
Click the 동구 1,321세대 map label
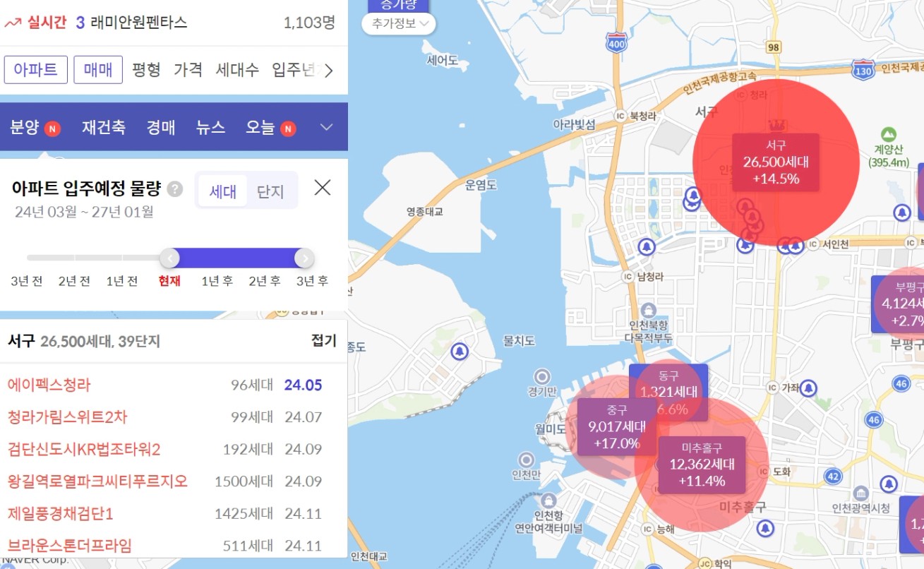[668, 392]
